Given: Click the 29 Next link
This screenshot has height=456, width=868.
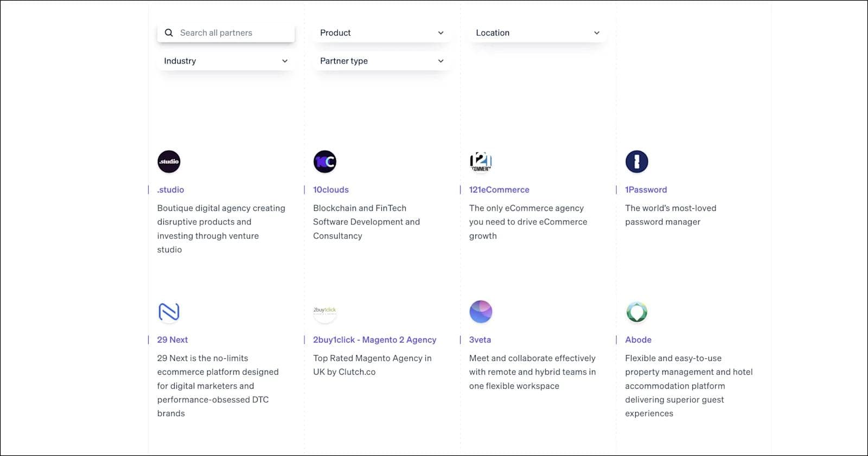Looking at the screenshot, I should (172, 339).
